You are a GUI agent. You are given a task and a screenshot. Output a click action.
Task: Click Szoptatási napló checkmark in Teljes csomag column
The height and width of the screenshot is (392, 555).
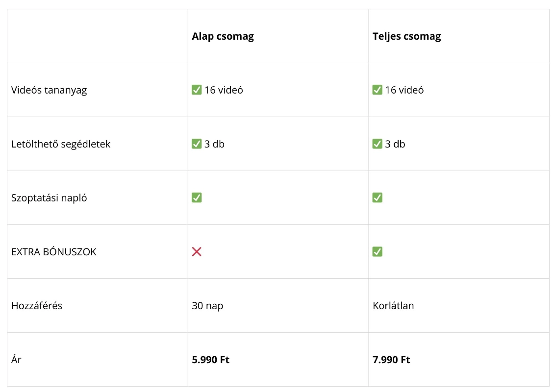click(x=377, y=197)
